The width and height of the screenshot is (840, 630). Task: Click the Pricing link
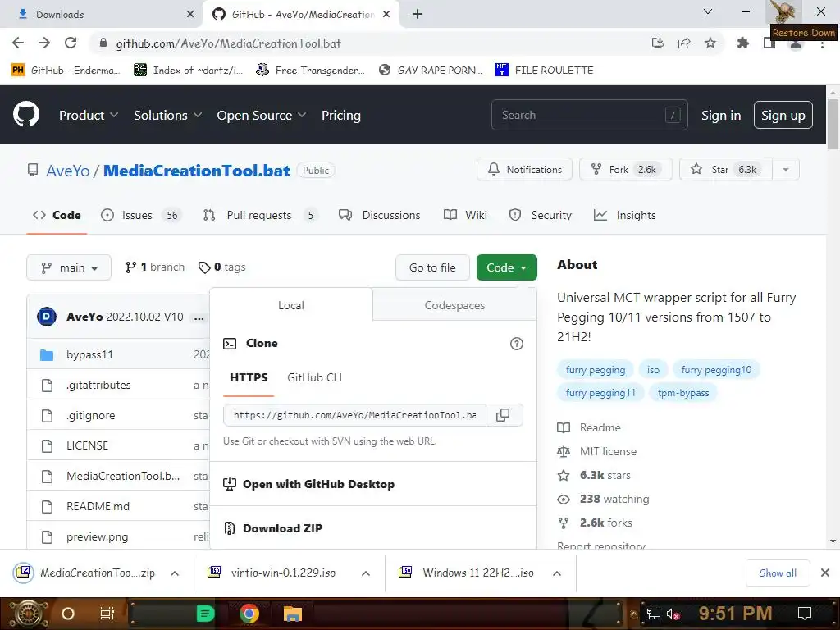coord(341,115)
